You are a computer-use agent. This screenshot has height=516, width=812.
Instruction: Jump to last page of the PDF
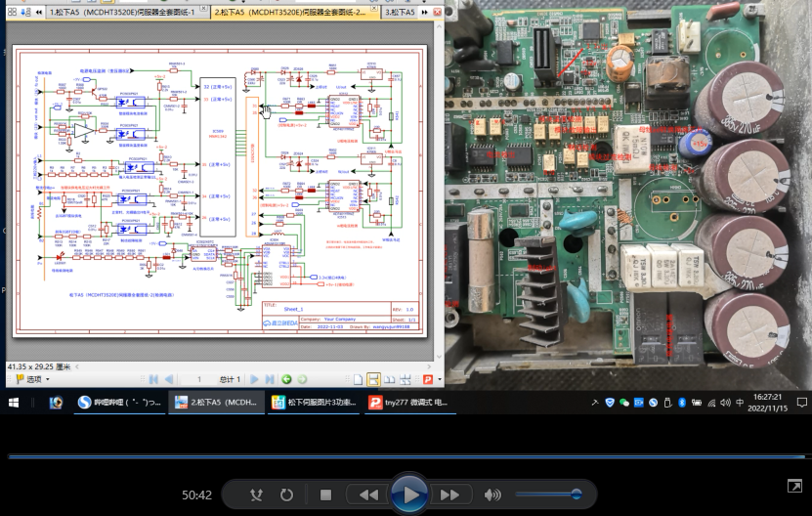pos(270,379)
